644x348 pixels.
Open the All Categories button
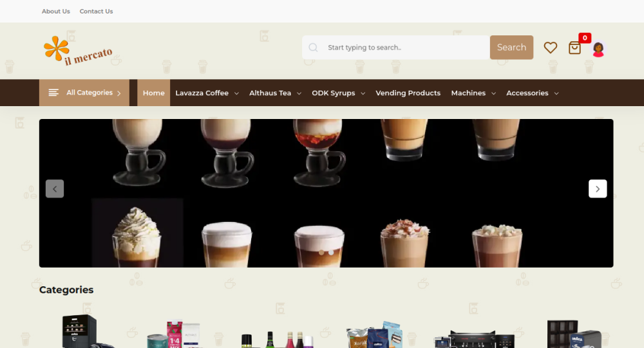[x=84, y=93]
